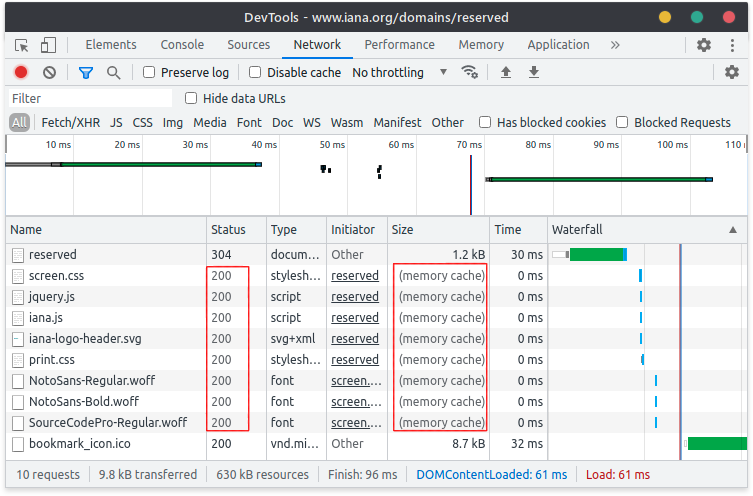Open the network search magnifier

[x=114, y=72]
